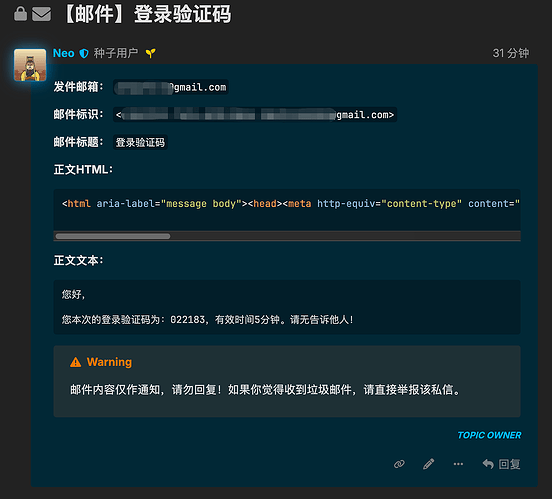Click the 种子用户 user title
The width and height of the screenshot is (552, 499).
(x=116, y=53)
